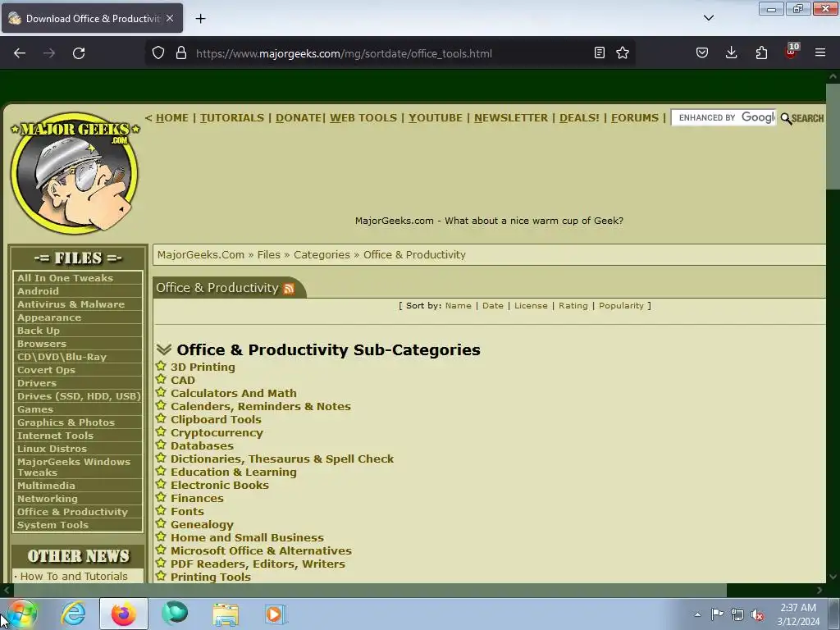
Task: Sort the list by License
Action: click(x=531, y=305)
